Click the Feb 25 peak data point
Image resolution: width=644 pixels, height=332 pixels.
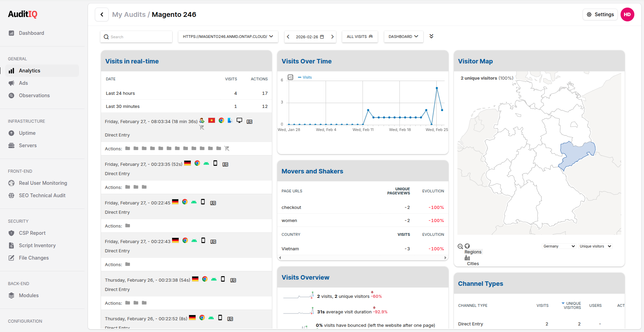pos(437,88)
